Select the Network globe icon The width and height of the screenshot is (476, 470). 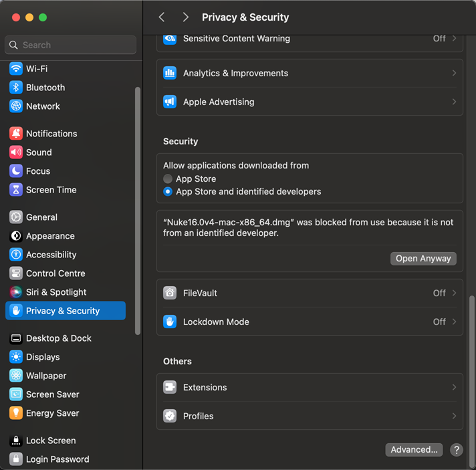pos(16,106)
